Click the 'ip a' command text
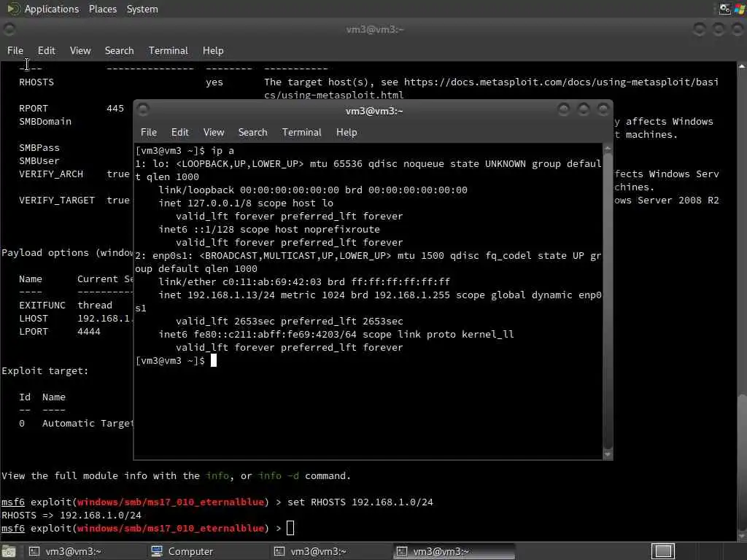Screen dimensions: 747x560 pos(222,150)
